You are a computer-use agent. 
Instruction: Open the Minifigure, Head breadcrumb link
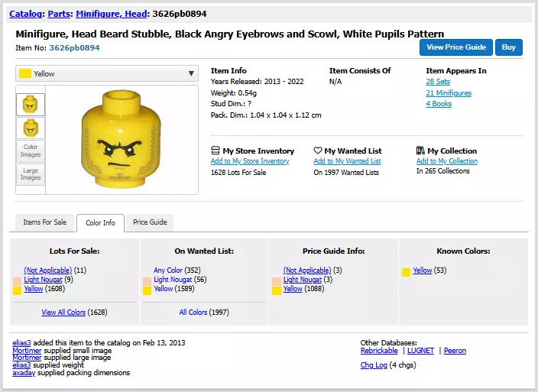(112, 14)
